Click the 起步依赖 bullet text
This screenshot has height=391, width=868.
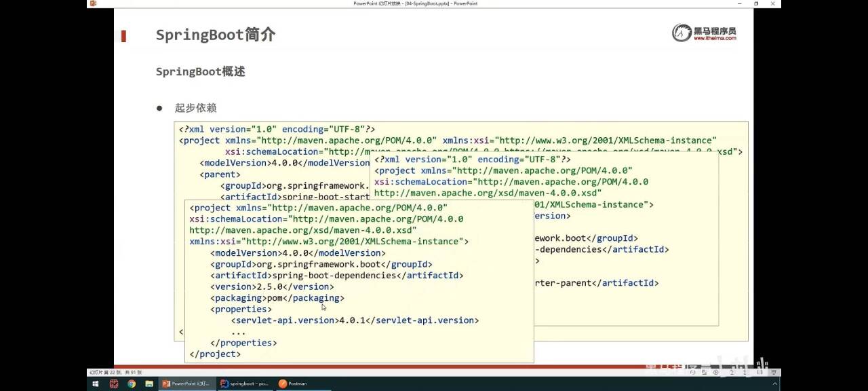[195, 108]
